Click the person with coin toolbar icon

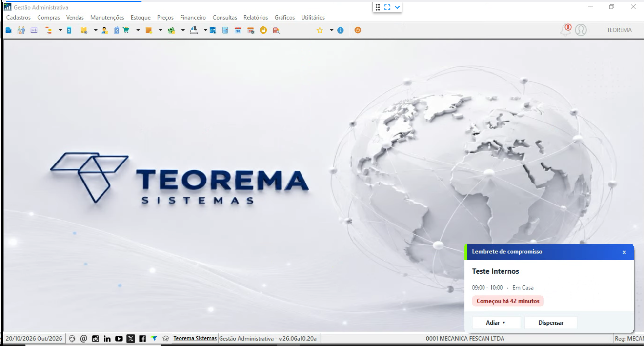click(105, 30)
